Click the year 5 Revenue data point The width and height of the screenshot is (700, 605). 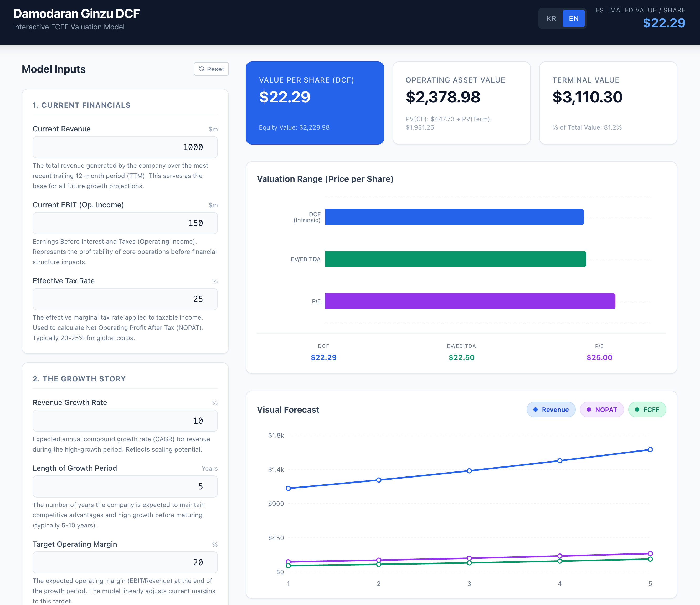tap(650, 449)
